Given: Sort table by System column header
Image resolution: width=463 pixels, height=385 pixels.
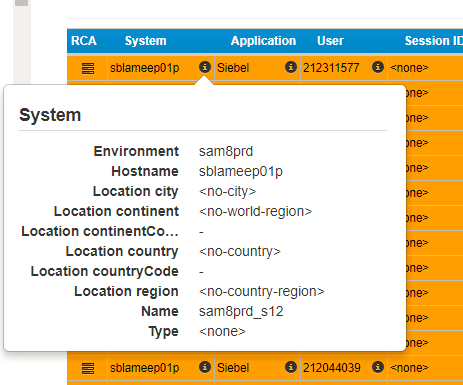Looking at the screenshot, I should point(145,41).
